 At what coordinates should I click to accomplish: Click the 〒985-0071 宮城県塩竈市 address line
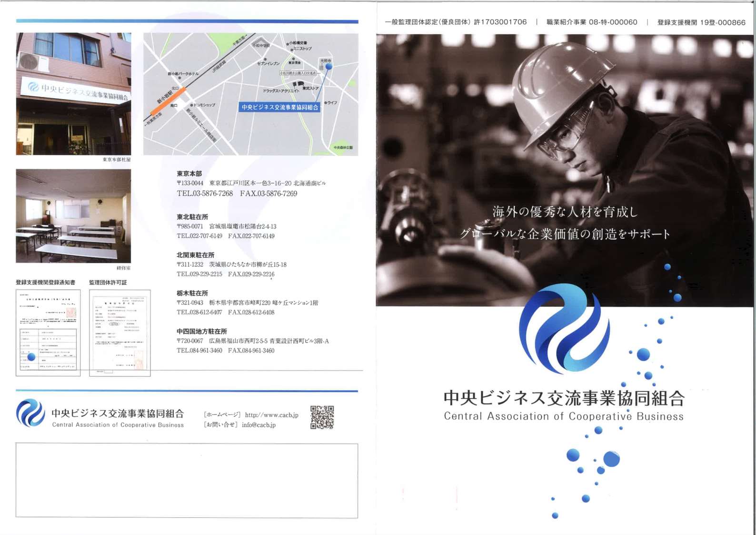click(226, 226)
